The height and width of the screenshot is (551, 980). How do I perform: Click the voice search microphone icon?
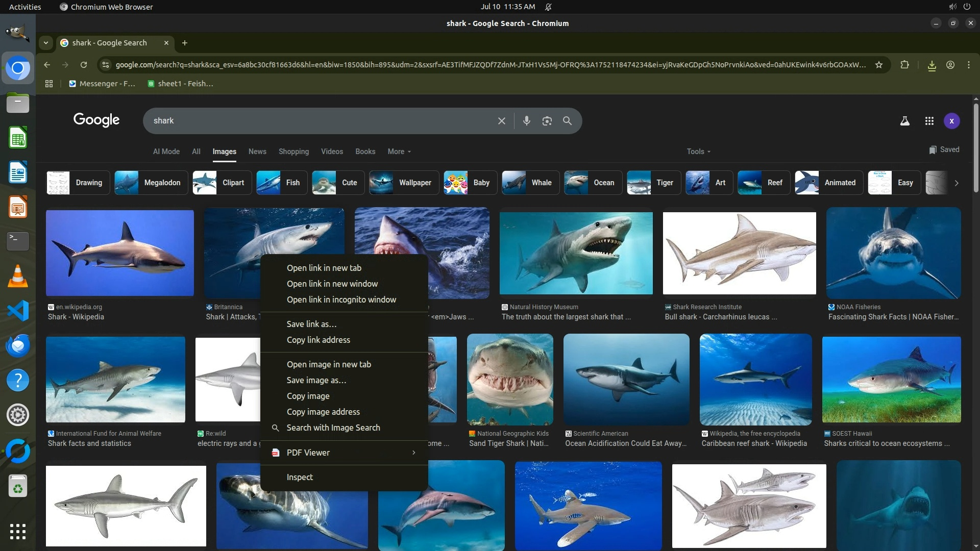click(x=526, y=121)
